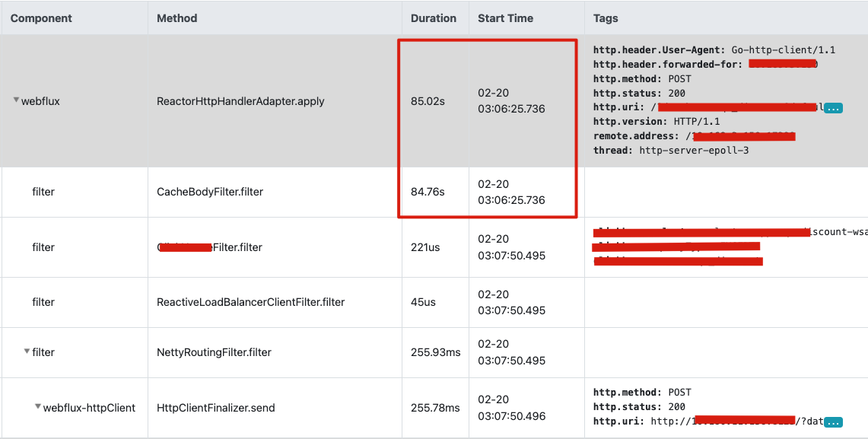Open full http.uri on HttpClientFinalizer.send row
This screenshot has width=868, height=439.
[x=835, y=421]
